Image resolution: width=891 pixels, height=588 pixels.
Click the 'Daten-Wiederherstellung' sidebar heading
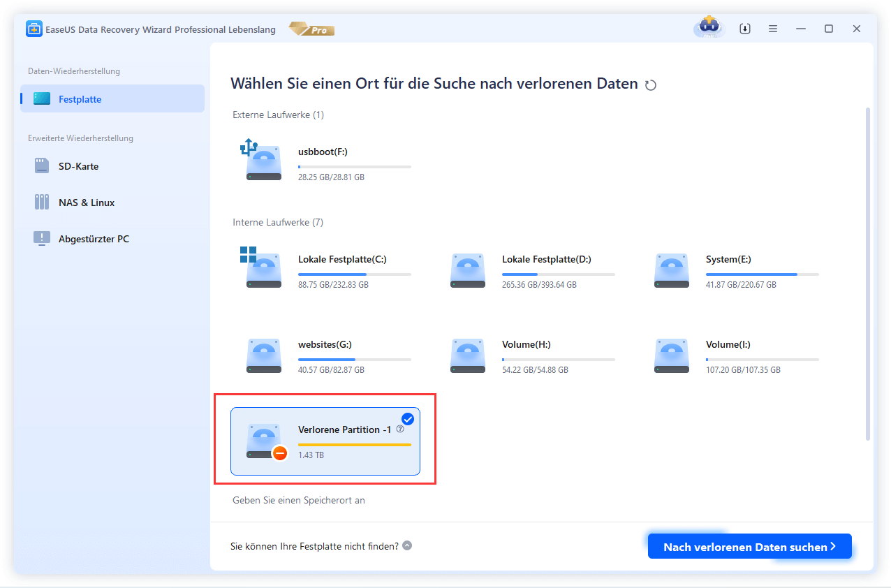(74, 71)
